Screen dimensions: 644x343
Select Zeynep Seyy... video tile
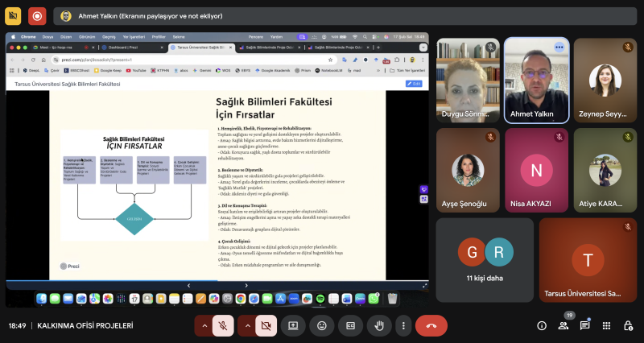(x=604, y=81)
